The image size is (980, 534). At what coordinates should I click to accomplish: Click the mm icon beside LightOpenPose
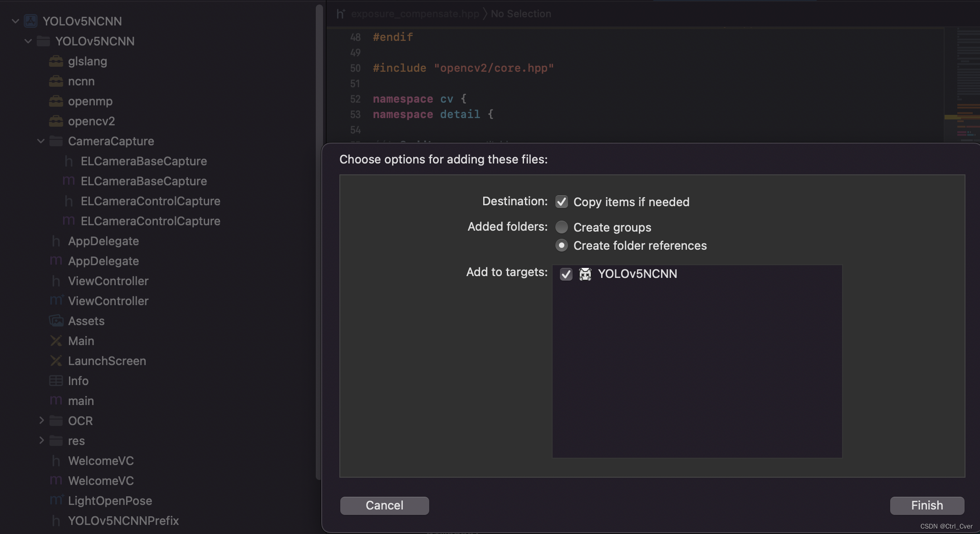[x=56, y=500]
